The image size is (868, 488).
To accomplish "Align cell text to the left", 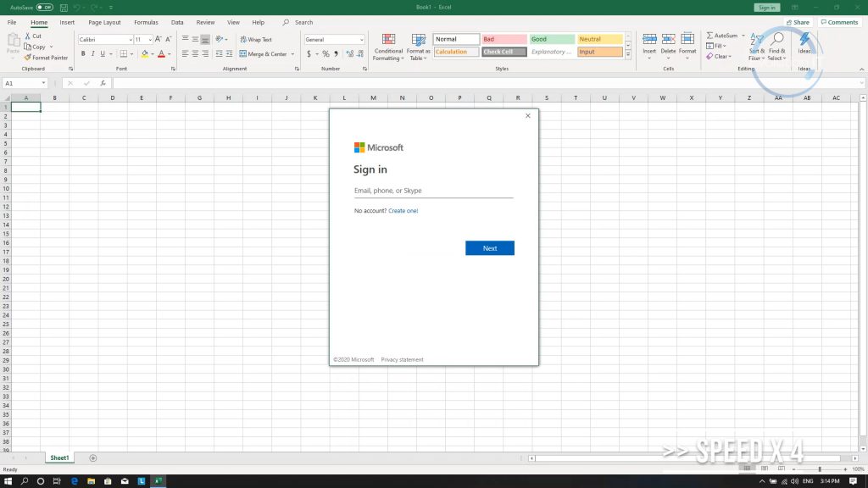I will pyautogui.click(x=185, y=54).
